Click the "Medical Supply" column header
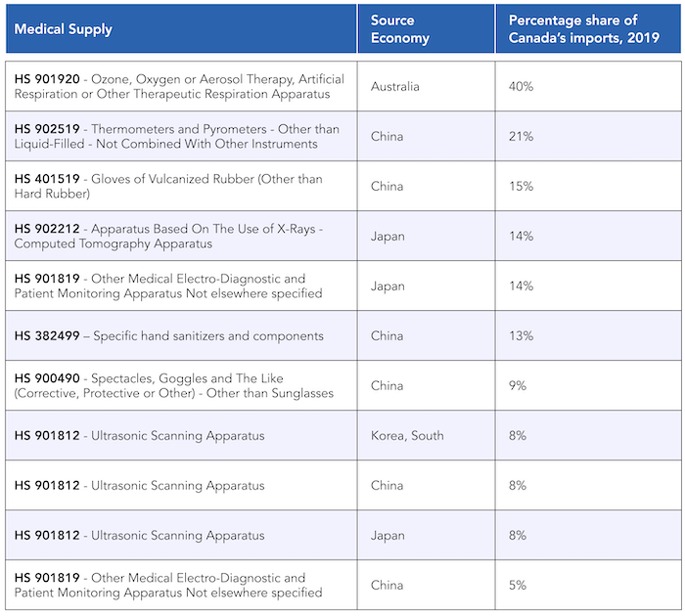 click(x=64, y=29)
